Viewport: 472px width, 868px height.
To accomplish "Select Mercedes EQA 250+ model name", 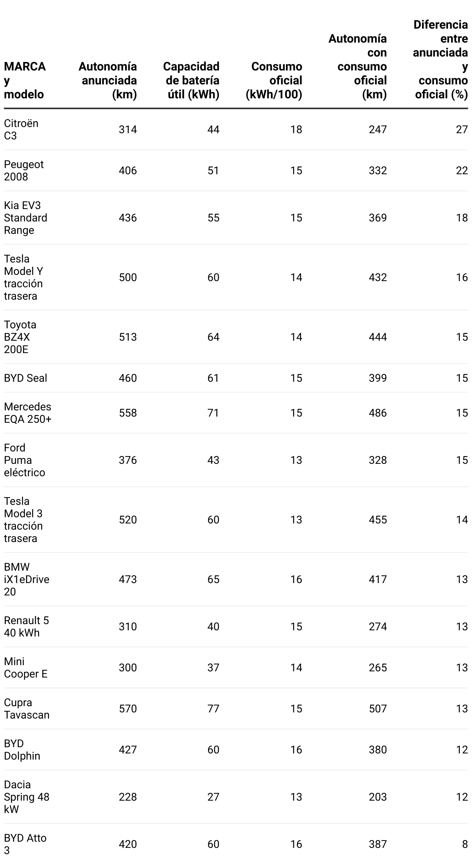I will [27, 413].
